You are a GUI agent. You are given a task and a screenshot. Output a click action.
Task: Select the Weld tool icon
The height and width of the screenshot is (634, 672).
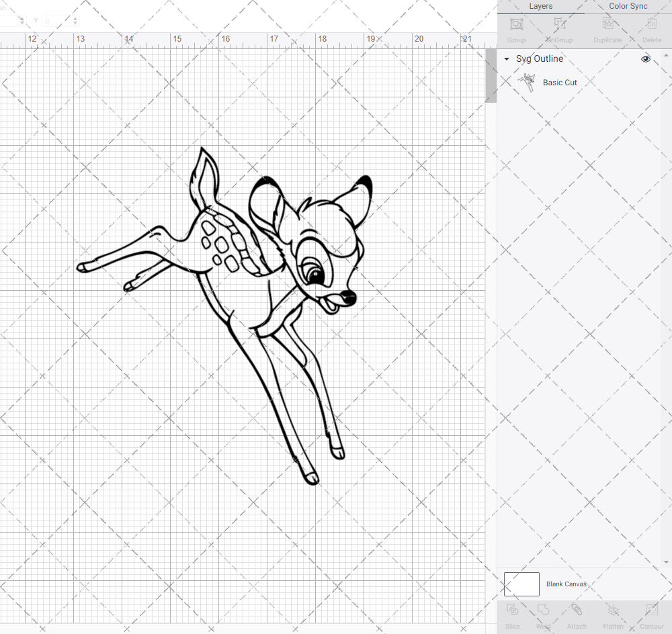(x=543, y=610)
